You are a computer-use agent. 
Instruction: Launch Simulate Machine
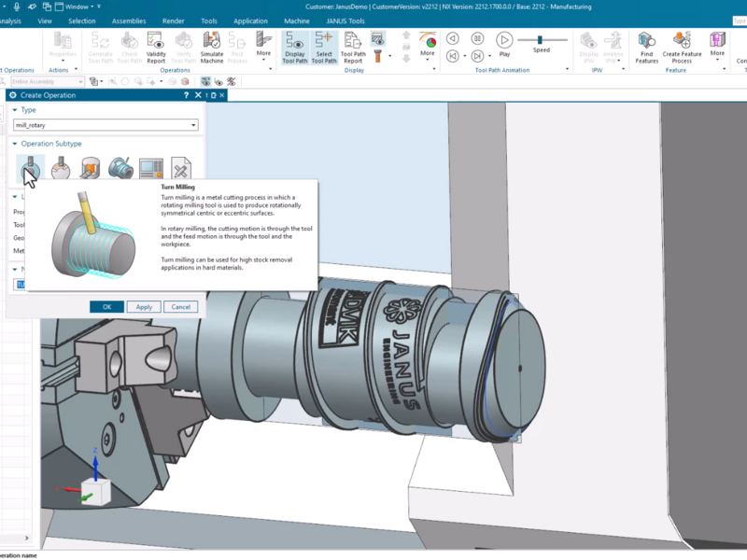tap(212, 48)
